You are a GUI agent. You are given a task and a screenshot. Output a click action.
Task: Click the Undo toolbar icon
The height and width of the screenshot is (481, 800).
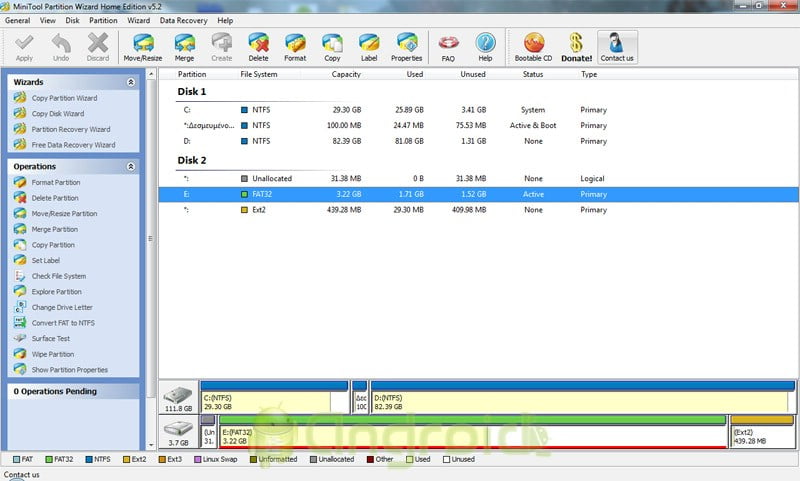coord(61,47)
